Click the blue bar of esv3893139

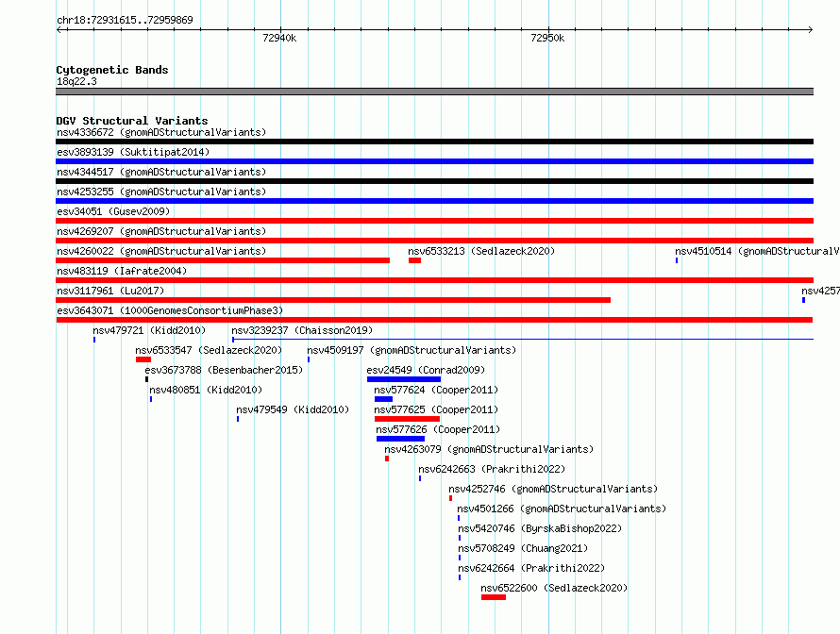tap(434, 161)
